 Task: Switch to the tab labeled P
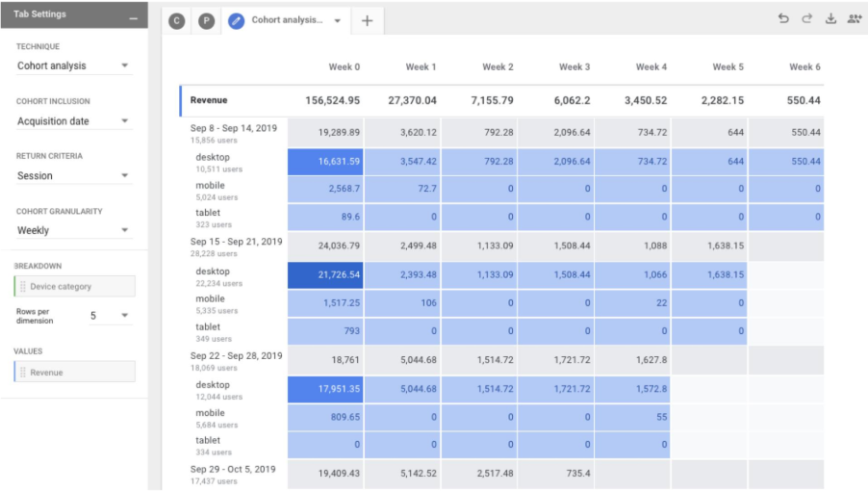click(206, 20)
